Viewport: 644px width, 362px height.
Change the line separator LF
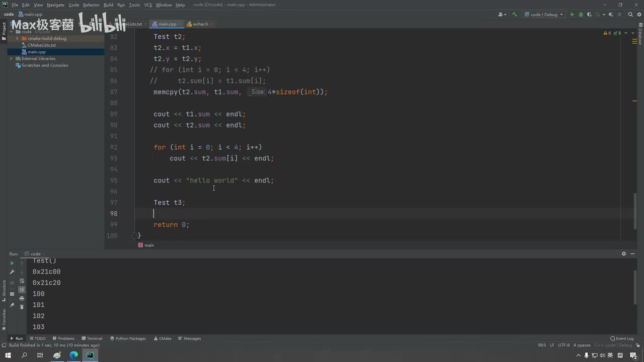pos(552,345)
